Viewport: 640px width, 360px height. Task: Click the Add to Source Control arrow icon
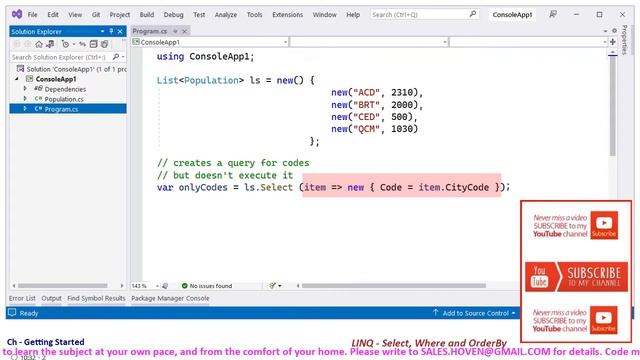coord(436,313)
